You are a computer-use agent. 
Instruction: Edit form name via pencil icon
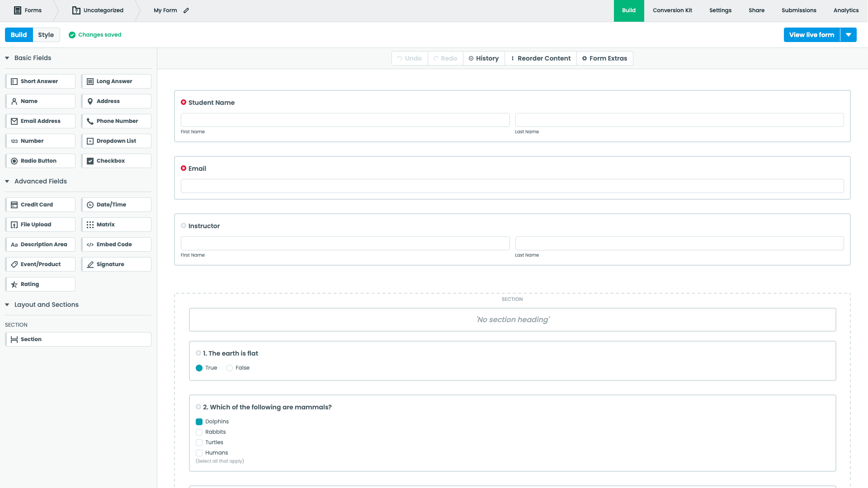pyautogui.click(x=186, y=10)
